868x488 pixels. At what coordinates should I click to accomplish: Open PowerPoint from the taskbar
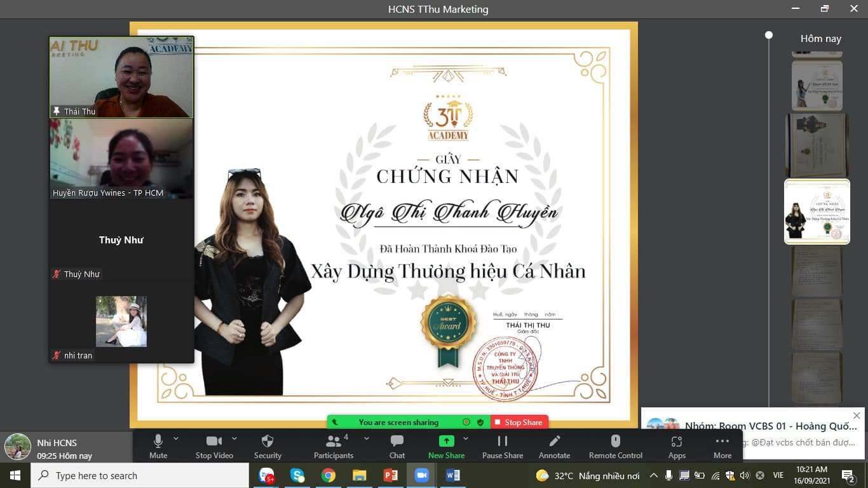pos(390,475)
